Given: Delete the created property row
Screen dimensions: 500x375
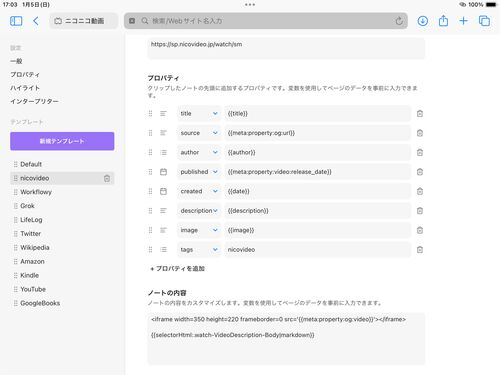Looking at the screenshot, I should coord(420,191).
